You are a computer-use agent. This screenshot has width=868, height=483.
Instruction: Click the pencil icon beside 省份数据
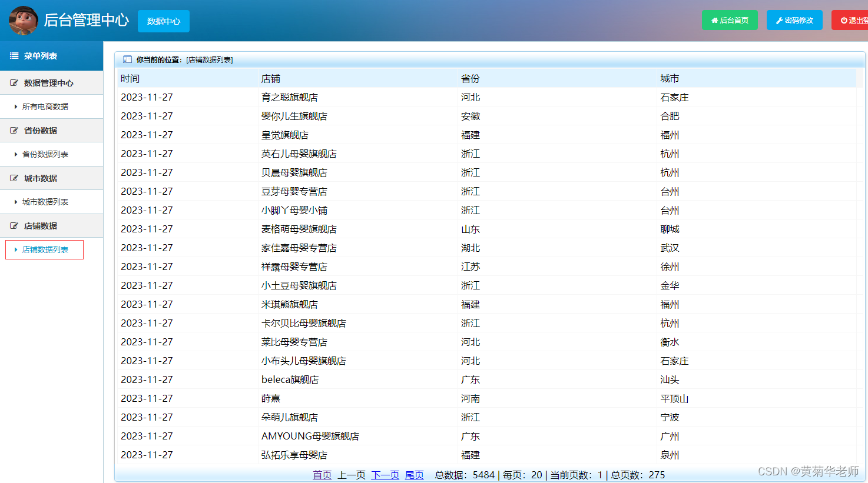tap(13, 130)
